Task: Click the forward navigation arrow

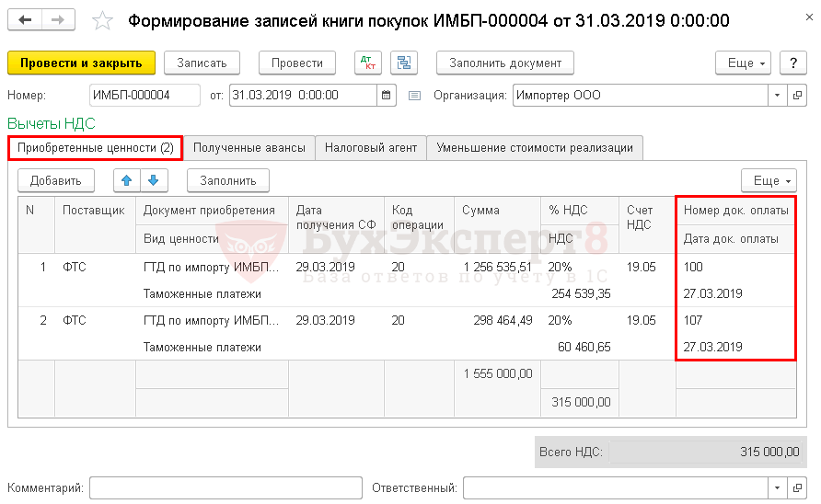Action: coord(57,20)
